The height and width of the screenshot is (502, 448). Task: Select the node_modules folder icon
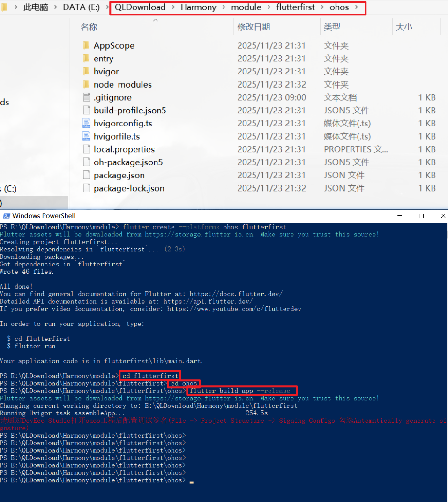tap(86, 84)
